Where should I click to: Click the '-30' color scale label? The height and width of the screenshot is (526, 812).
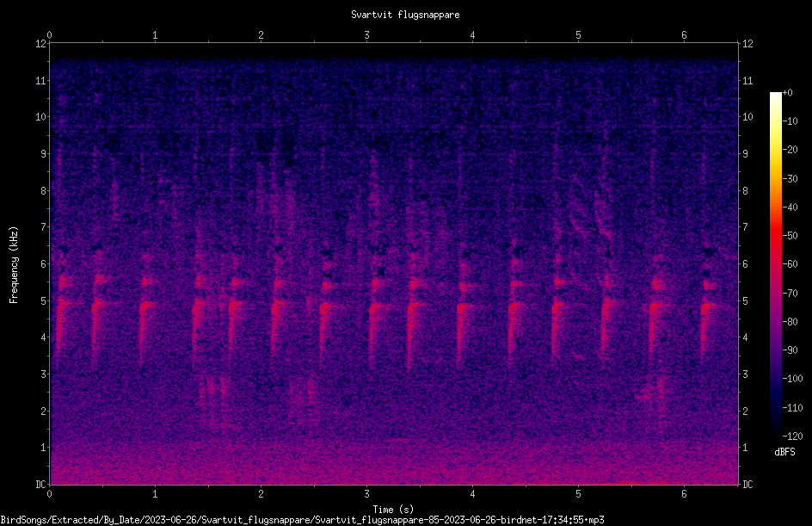tap(790, 179)
